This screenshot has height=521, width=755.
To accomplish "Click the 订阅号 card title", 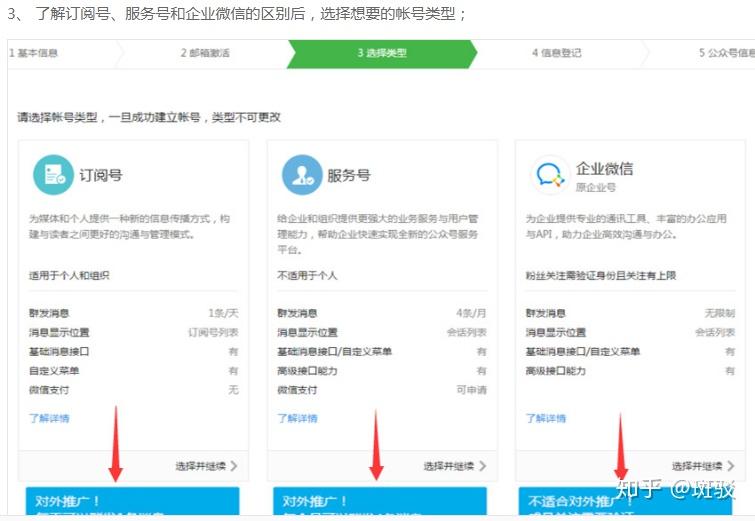I will 101,175.
